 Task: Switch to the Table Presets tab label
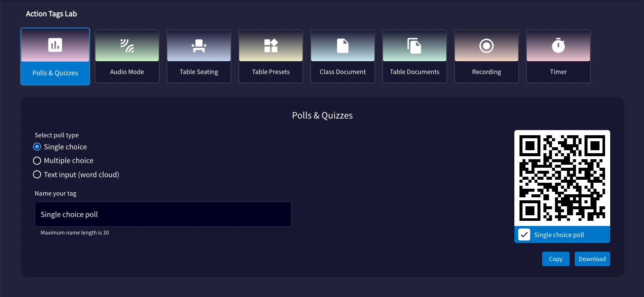(x=271, y=72)
